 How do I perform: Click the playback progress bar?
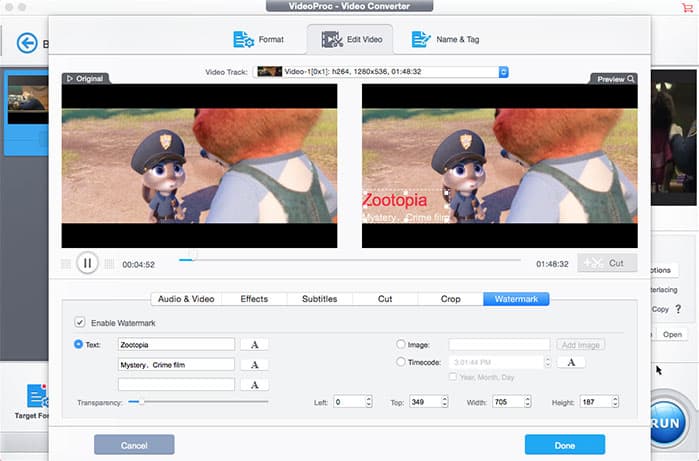350,259
